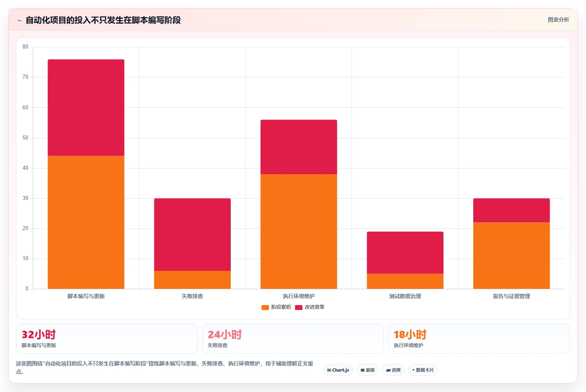Click the orange segment of the 失败排查 bar

coord(192,280)
